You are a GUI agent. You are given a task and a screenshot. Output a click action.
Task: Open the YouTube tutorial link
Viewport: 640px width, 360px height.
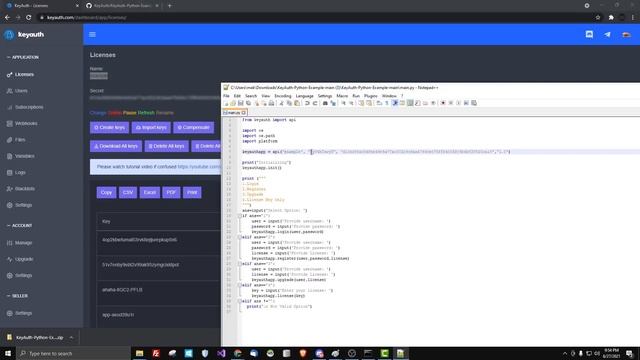199,167
